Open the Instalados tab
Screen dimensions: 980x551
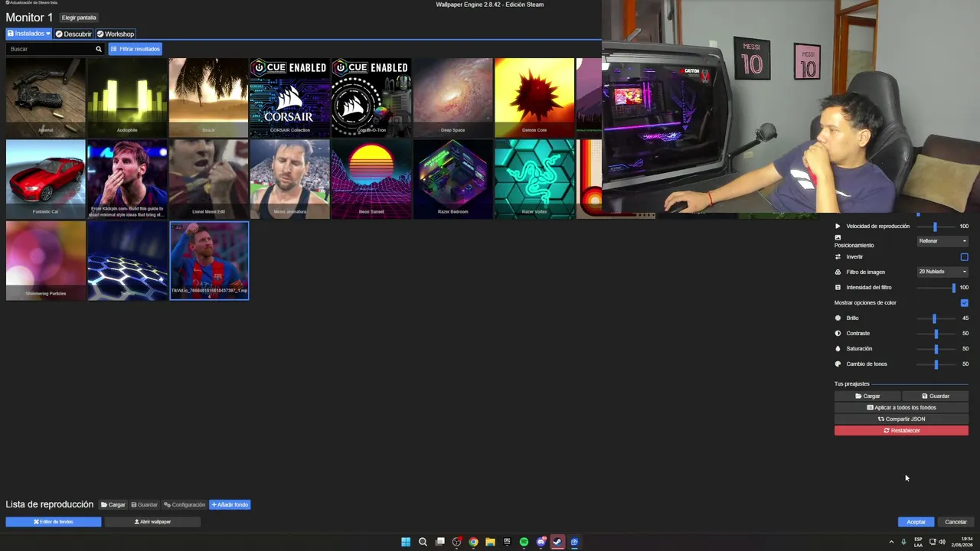coord(29,34)
